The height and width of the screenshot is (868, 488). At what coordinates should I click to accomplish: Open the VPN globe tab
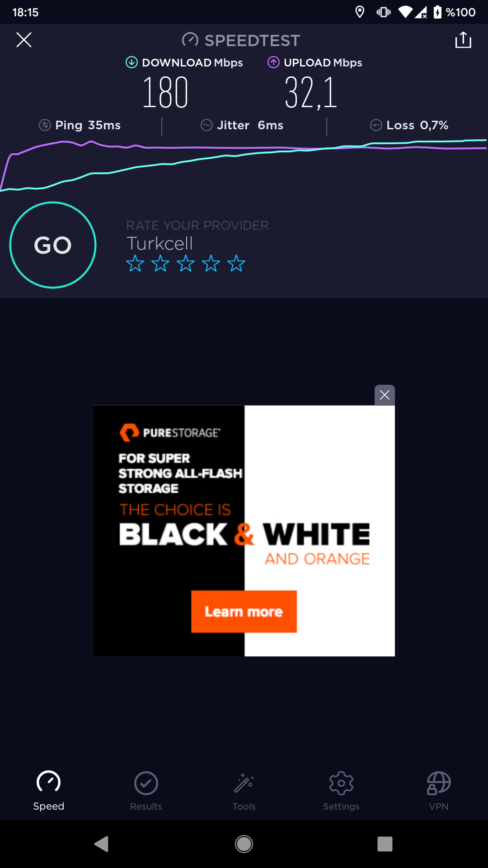(x=439, y=791)
